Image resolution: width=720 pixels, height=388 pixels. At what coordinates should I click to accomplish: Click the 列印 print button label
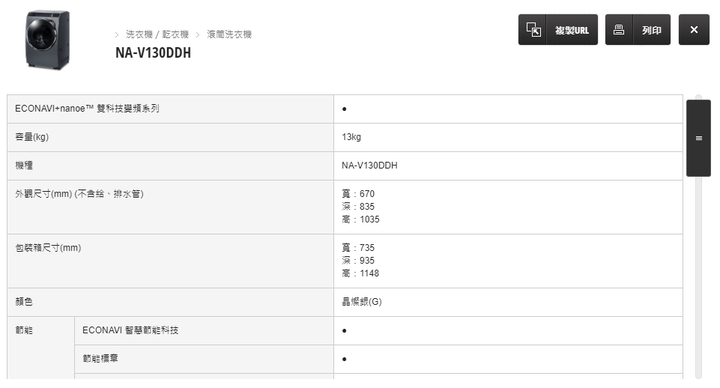click(x=652, y=30)
